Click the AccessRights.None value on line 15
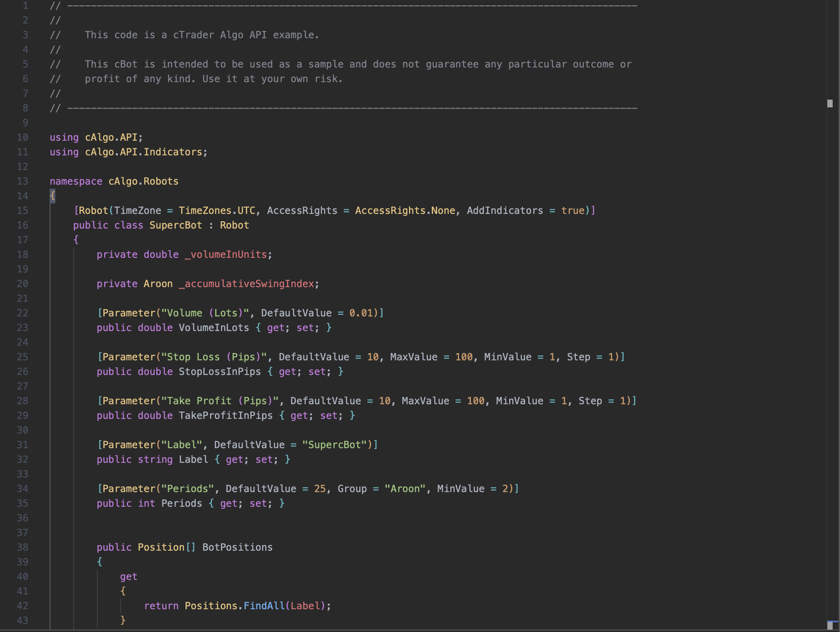The width and height of the screenshot is (840, 632). (x=405, y=211)
